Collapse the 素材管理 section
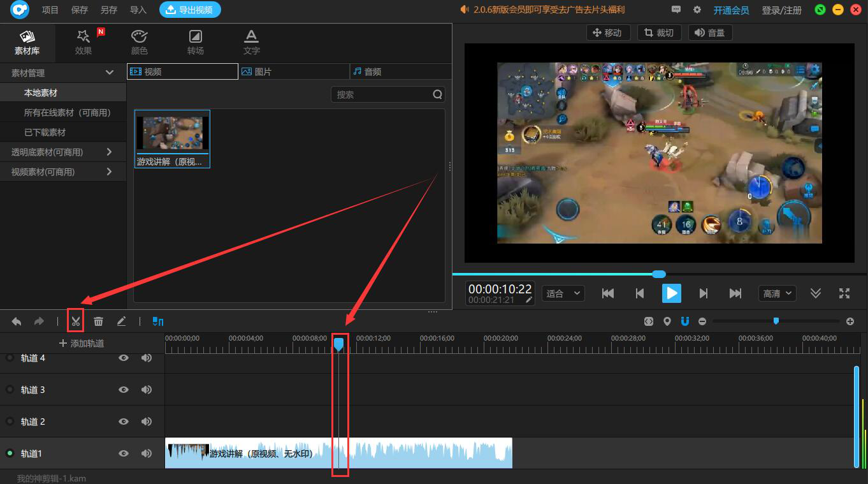The width and height of the screenshot is (868, 484). 110,73
